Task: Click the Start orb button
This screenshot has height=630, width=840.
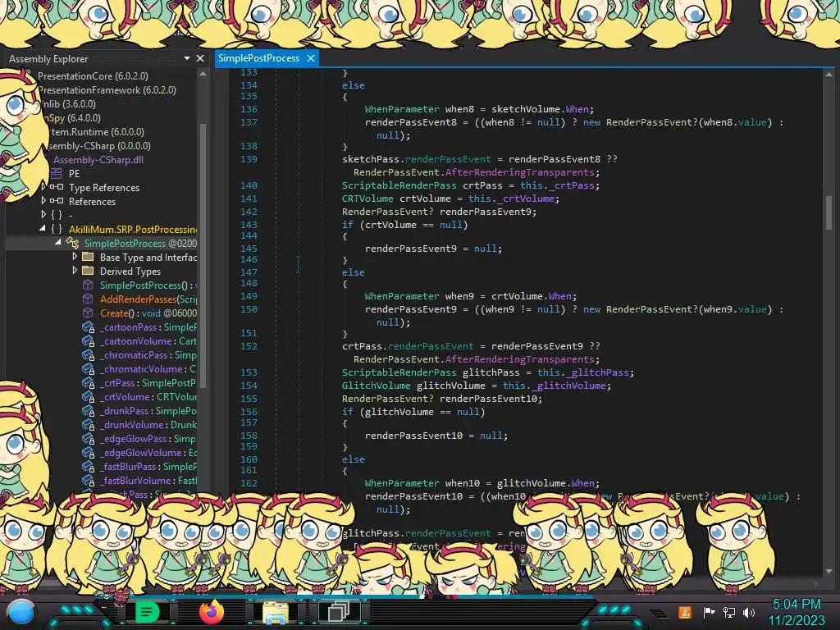Action: [x=21, y=613]
